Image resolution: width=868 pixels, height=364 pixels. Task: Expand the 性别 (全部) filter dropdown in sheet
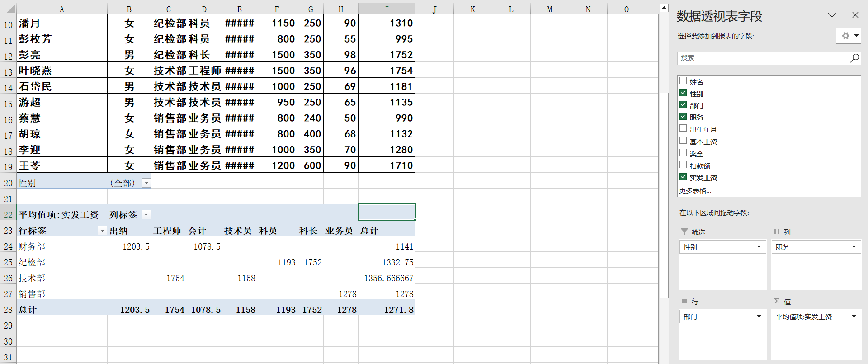[x=146, y=183]
